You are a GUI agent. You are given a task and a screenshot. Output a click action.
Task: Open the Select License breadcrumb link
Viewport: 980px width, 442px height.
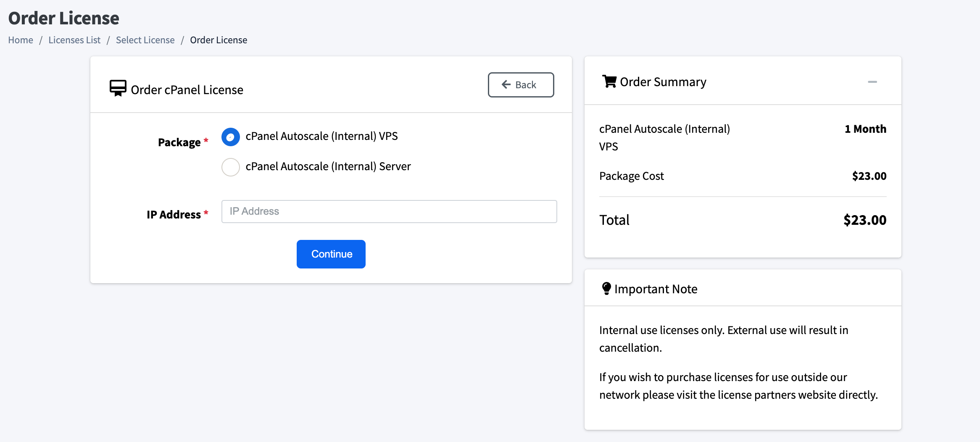[x=145, y=40]
